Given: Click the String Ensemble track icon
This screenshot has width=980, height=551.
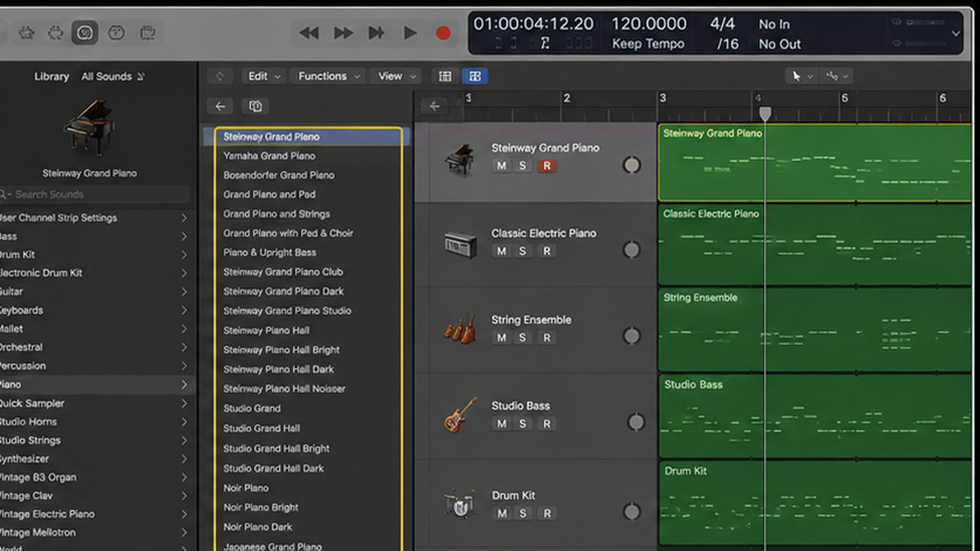Looking at the screenshot, I should click(460, 330).
